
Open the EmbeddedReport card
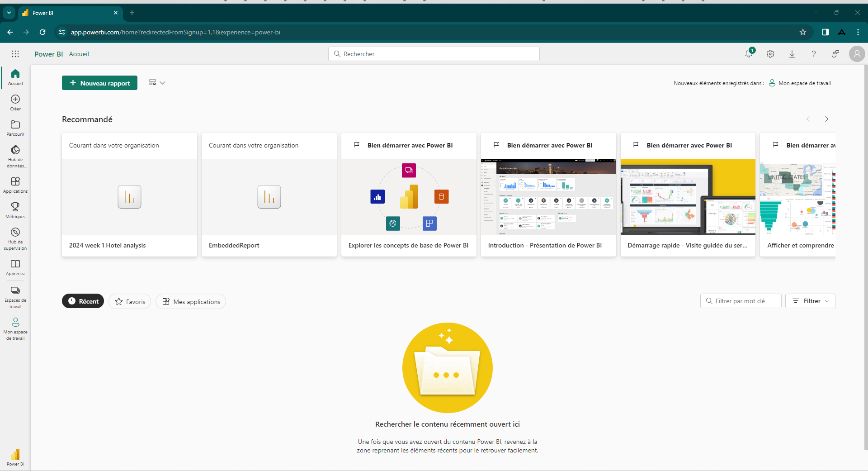point(269,195)
